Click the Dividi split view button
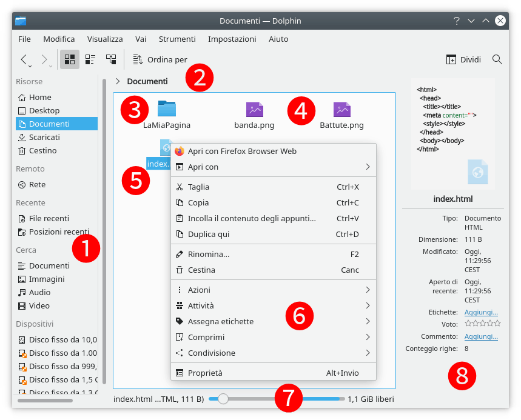521x420 pixels. point(464,59)
